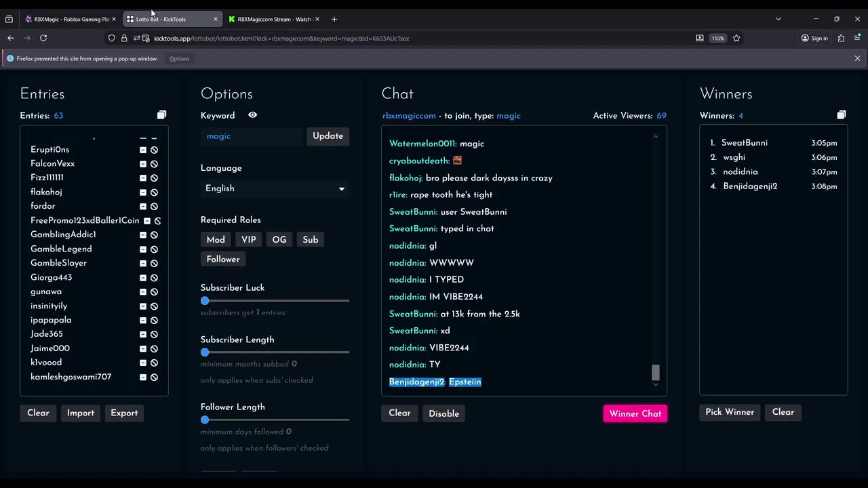Reload the page with browser refresh icon
Viewport: 868px width, 488px height.
[x=43, y=38]
